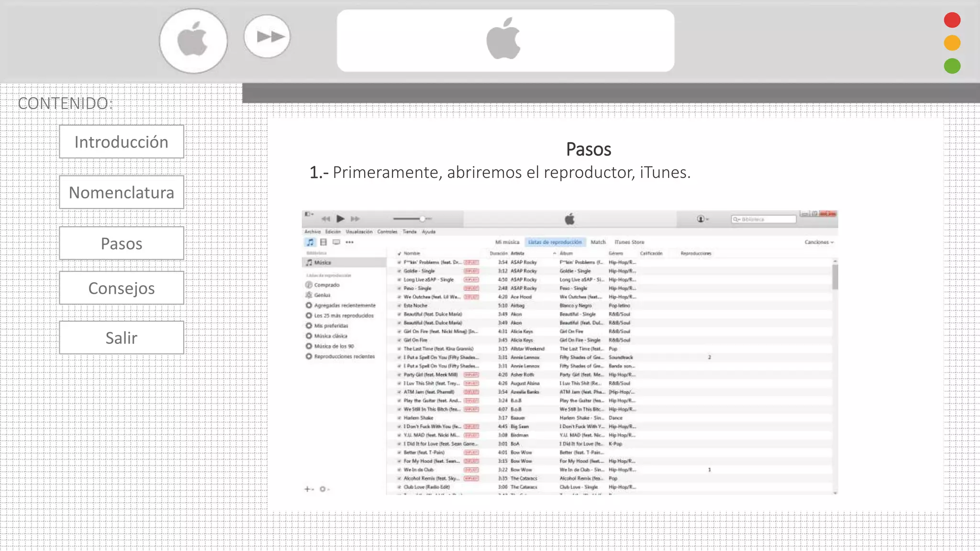Click the three-dots more media icon
The width and height of the screenshot is (980, 551).
click(350, 242)
